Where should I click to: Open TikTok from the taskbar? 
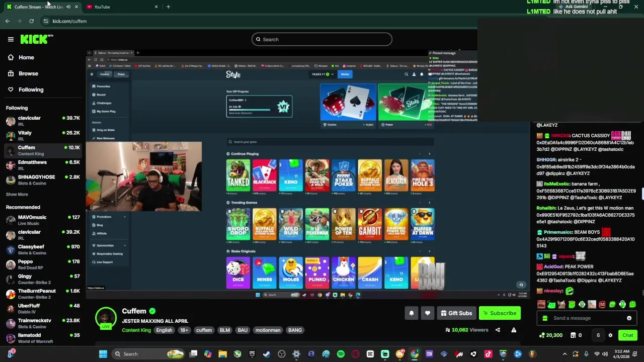coord(488,354)
